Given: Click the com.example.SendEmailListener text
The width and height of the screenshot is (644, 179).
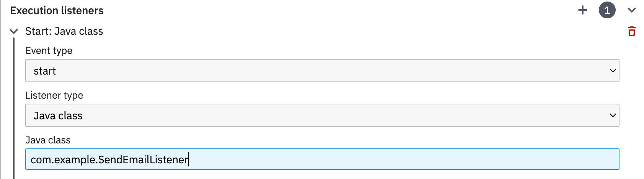Looking at the screenshot, I should pos(109,159).
